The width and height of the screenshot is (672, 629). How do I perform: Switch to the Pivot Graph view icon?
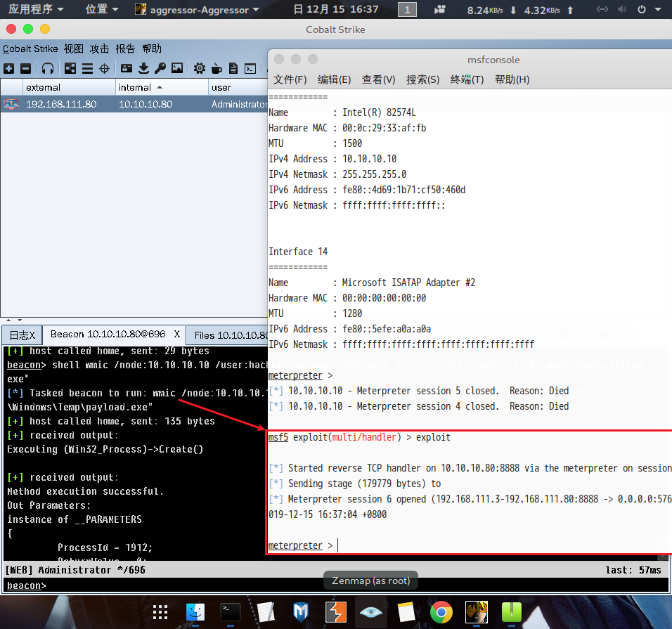pyautogui.click(x=70, y=69)
